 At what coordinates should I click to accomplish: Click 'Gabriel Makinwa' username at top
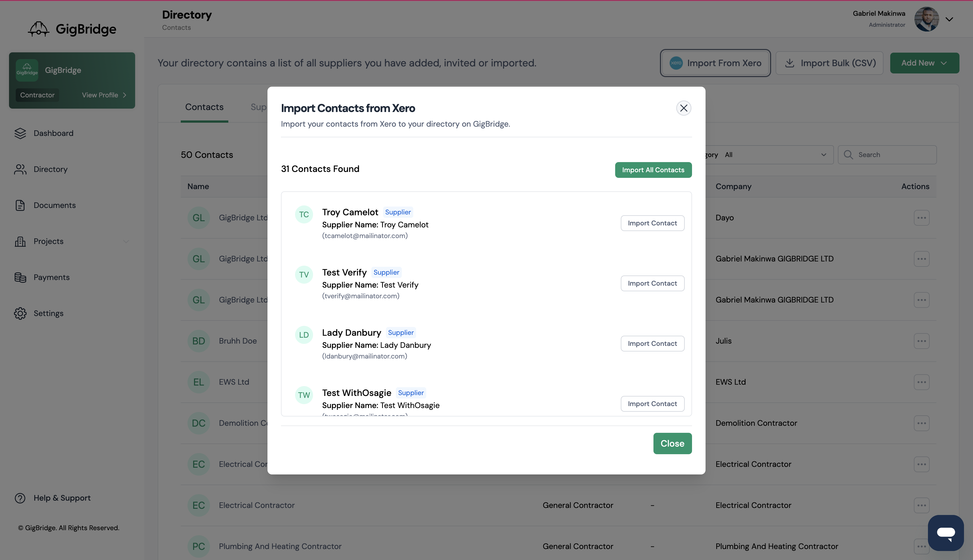point(879,14)
